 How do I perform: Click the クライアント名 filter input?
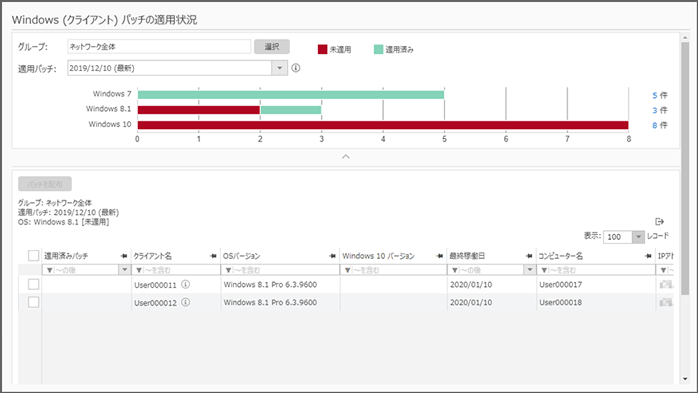click(x=176, y=270)
